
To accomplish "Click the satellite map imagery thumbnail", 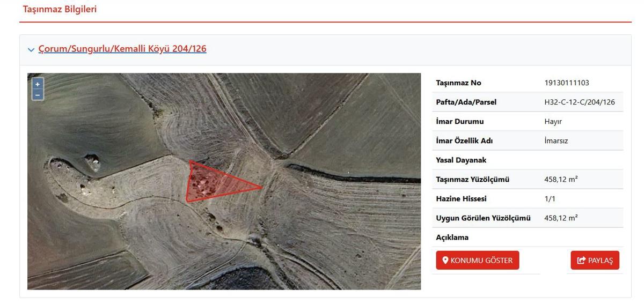I will click(224, 181).
